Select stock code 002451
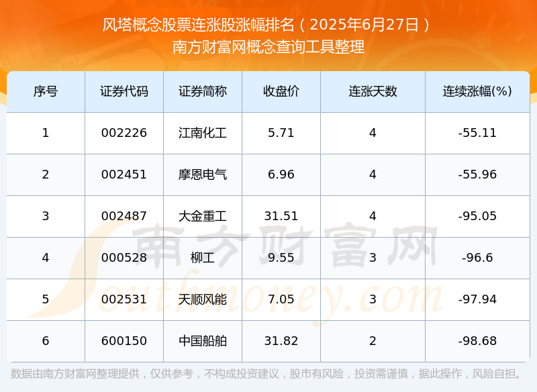 124,175
